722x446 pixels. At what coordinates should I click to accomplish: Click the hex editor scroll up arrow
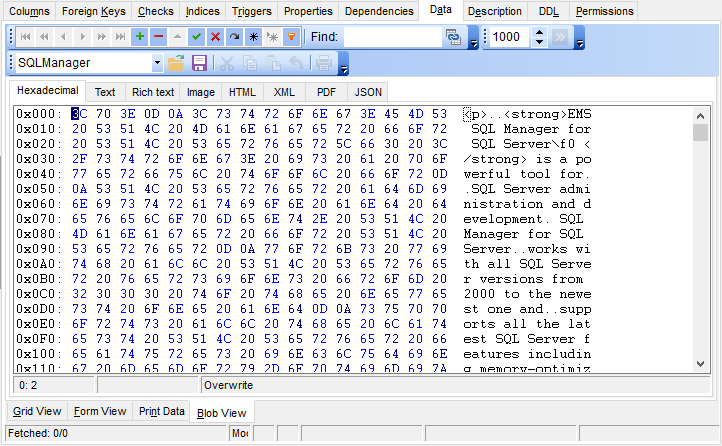[700, 116]
